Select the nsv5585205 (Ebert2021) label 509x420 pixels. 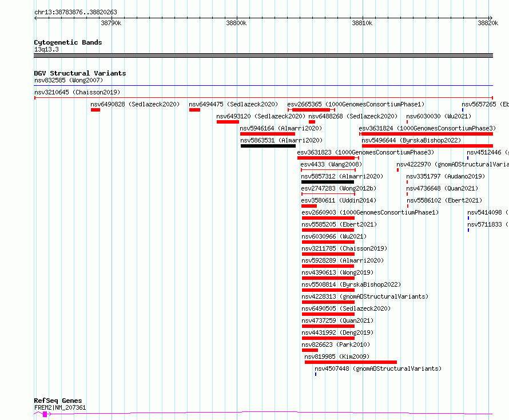tap(339, 224)
